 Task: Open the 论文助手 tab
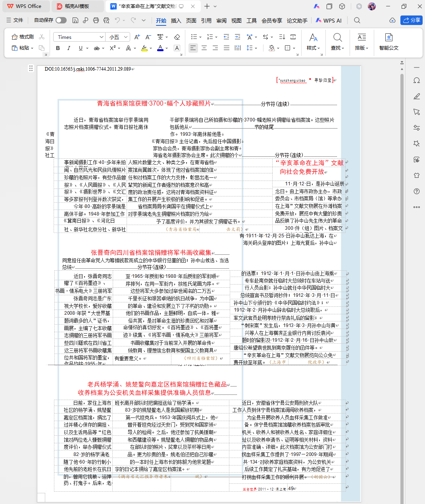click(297, 21)
